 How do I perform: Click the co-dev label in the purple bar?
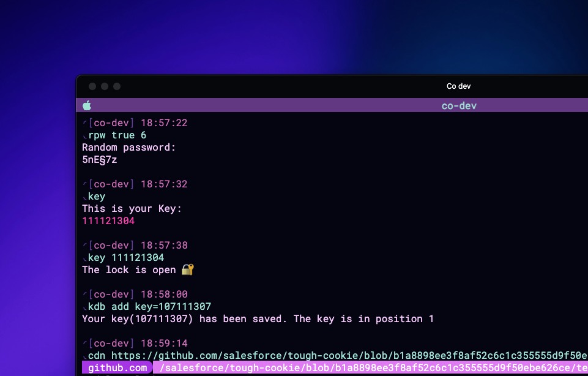click(x=458, y=105)
